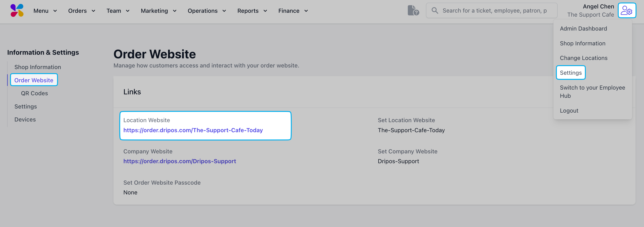644x227 pixels.
Task: Switch to your Employee Hub
Action: (592, 92)
